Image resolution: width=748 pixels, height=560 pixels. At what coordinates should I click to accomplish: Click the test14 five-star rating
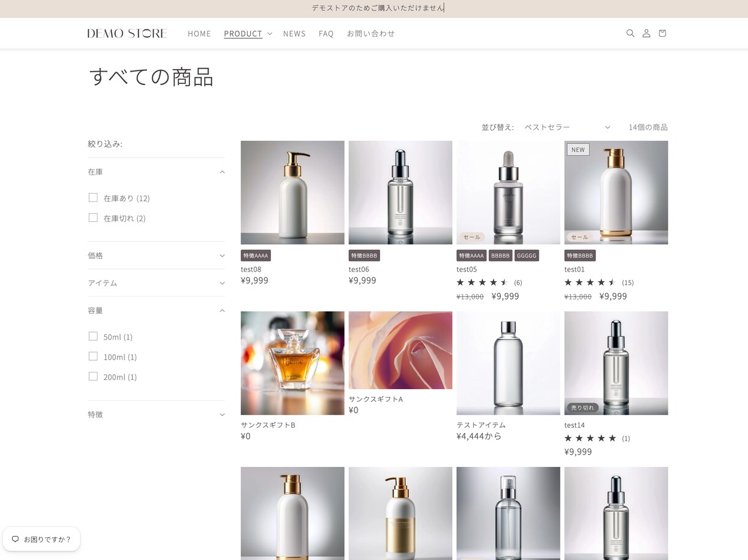point(590,438)
